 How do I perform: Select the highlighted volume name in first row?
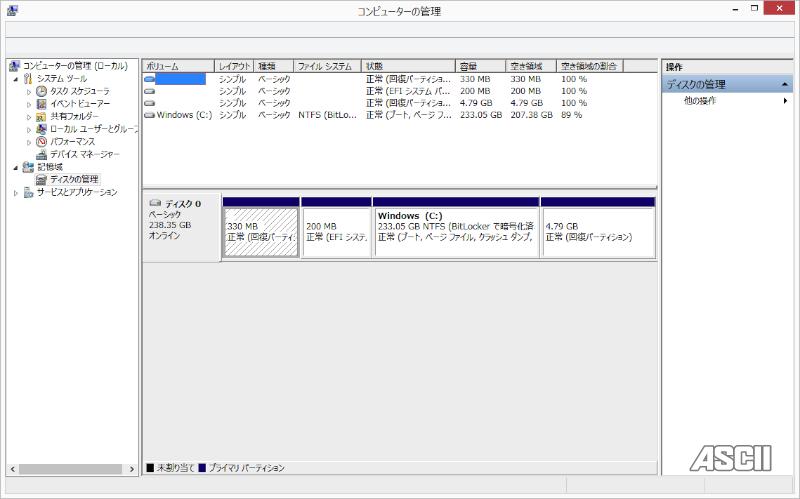tap(181, 79)
